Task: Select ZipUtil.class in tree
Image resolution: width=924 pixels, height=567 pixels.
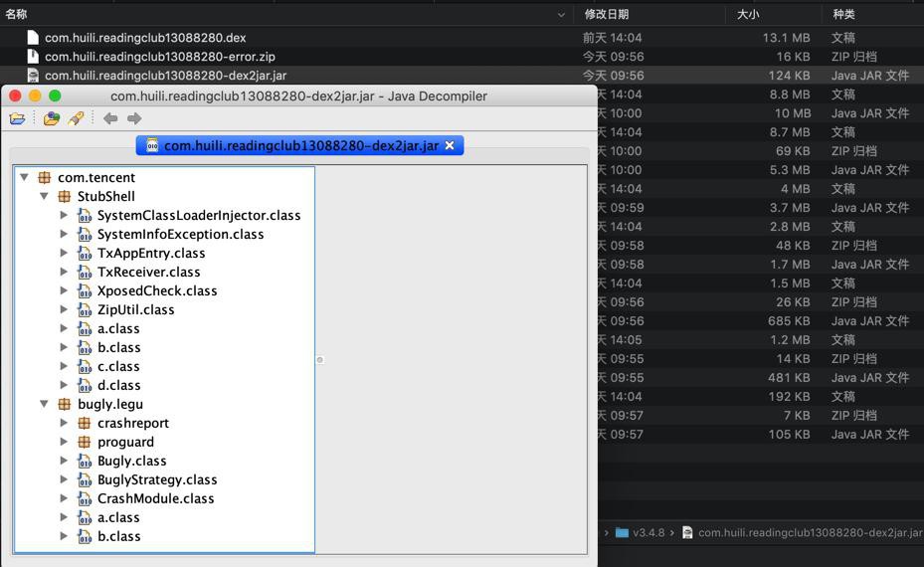Action: (135, 310)
